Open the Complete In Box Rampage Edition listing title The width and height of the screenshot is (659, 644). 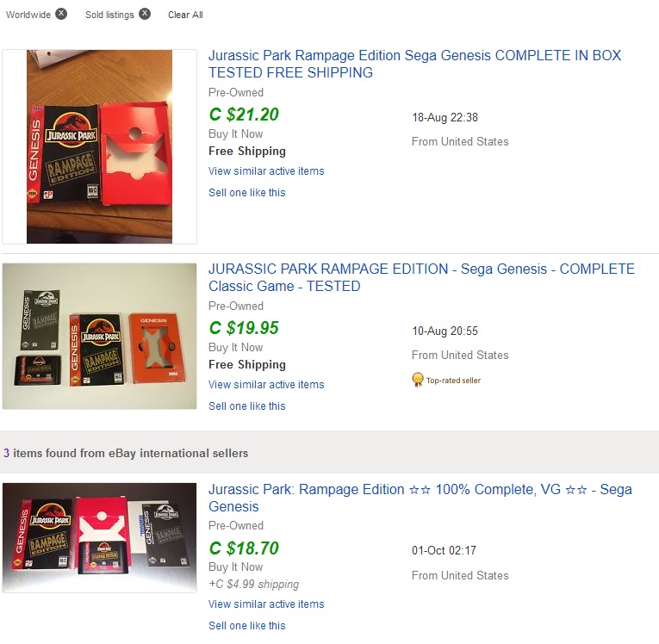tap(414, 64)
